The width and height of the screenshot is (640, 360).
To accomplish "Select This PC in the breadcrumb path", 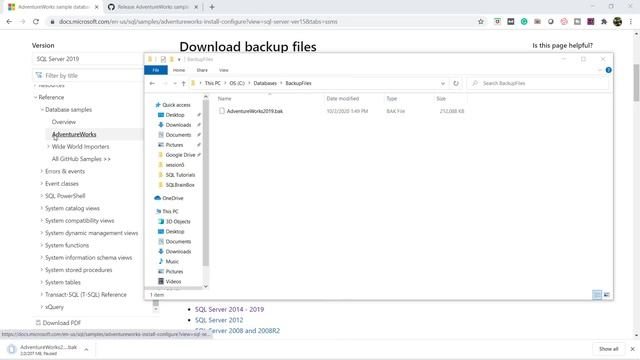I will [212, 83].
